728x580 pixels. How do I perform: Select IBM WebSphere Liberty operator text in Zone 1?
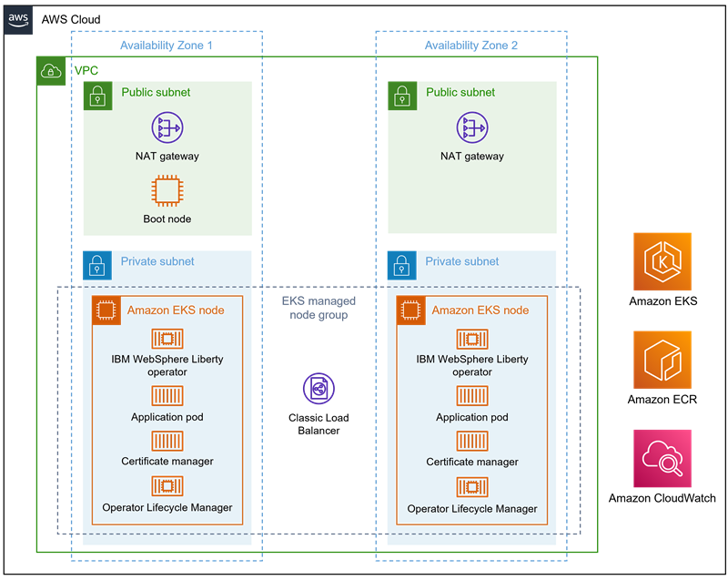[x=167, y=365]
